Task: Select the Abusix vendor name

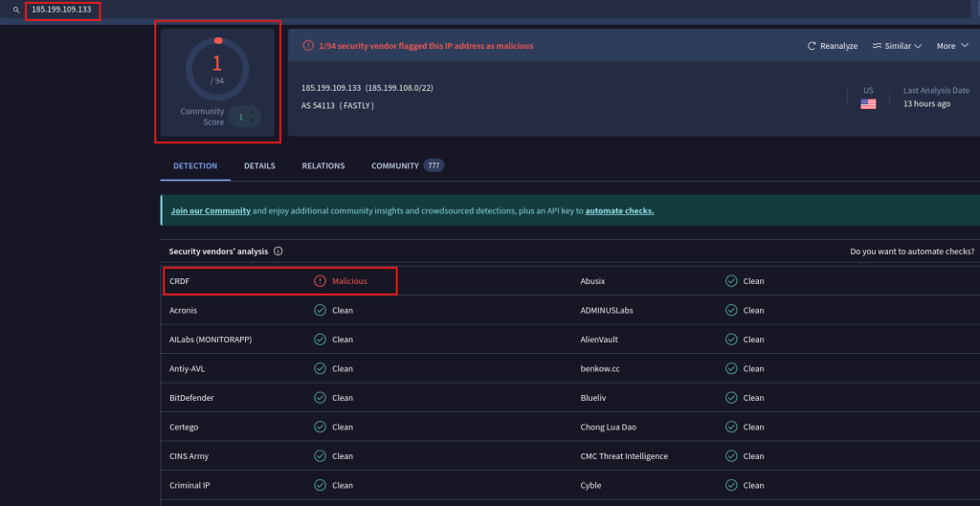Action: (592, 281)
